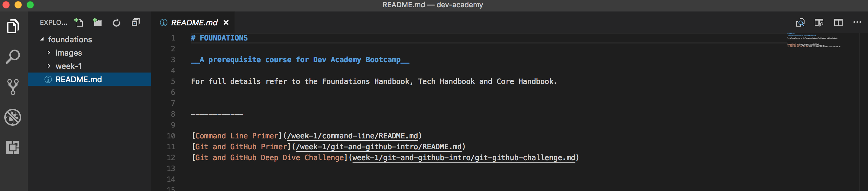The width and height of the screenshot is (868, 191).
Task: Click the info icon on README.md tab
Action: coord(164,23)
